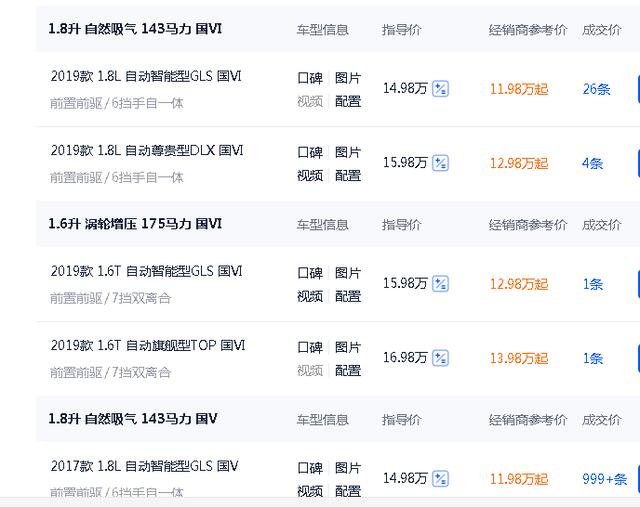This screenshot has width=640, height=507.
Task: View 4条 transaction records for DLX
Action: (x=593, y=163)
